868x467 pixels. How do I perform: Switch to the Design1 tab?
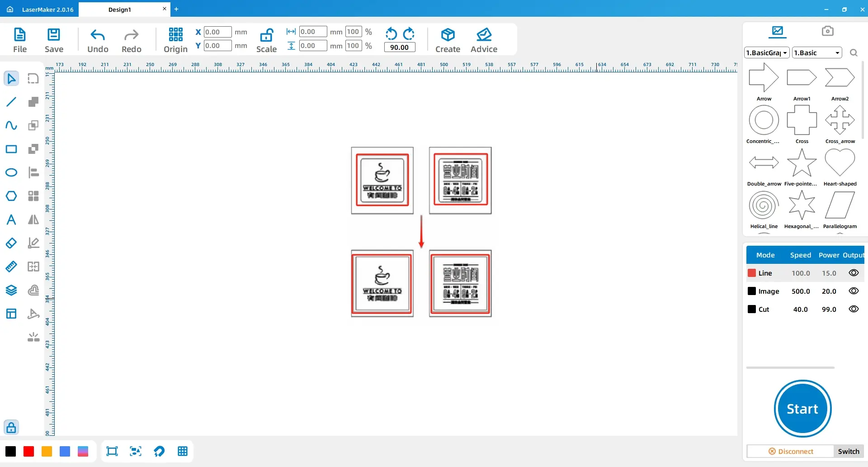tap(119, 10)
